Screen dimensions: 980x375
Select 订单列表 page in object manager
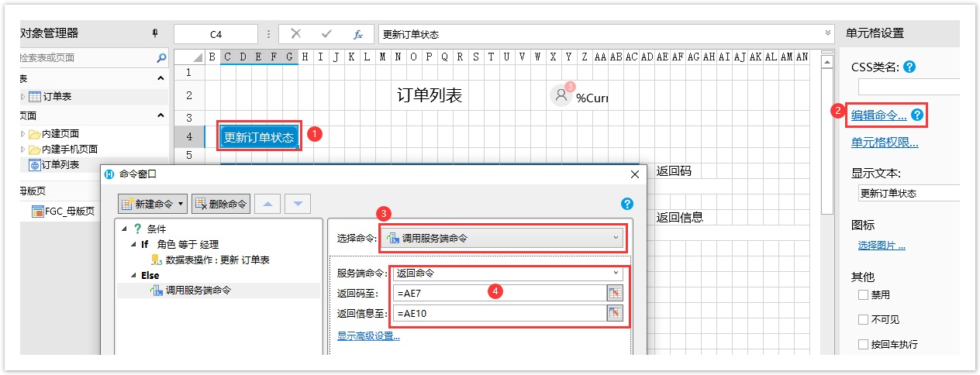pyautogui.click(x=59, y=164)
